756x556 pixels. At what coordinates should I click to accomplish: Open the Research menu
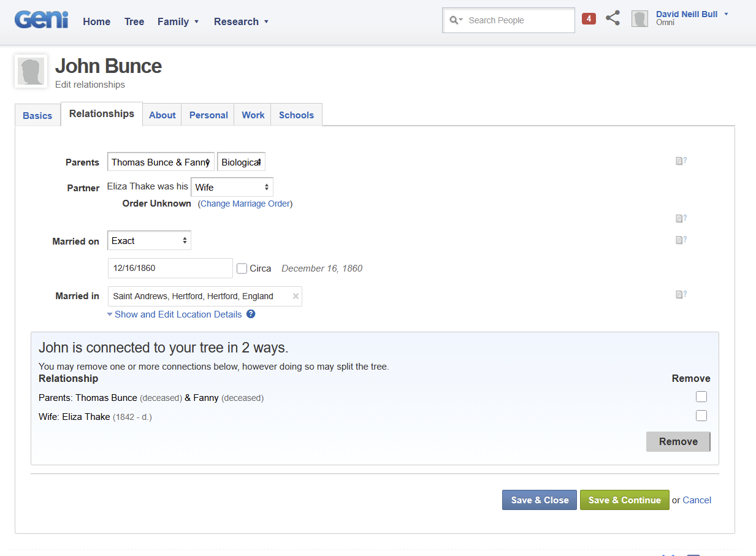241,21
